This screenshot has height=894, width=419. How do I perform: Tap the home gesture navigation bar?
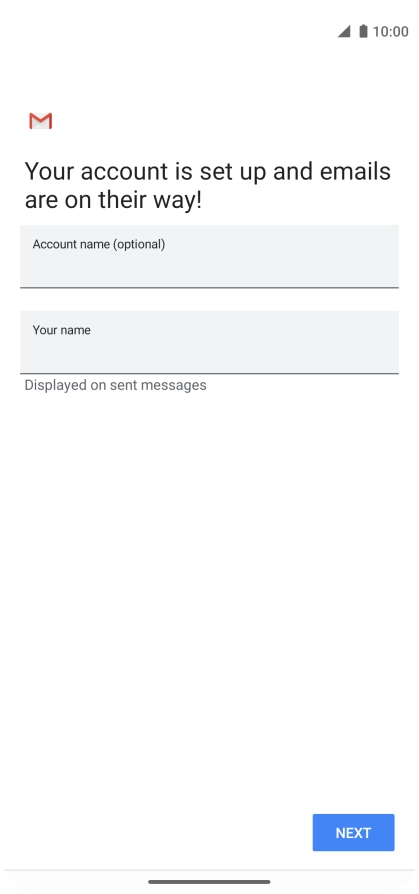209,881
